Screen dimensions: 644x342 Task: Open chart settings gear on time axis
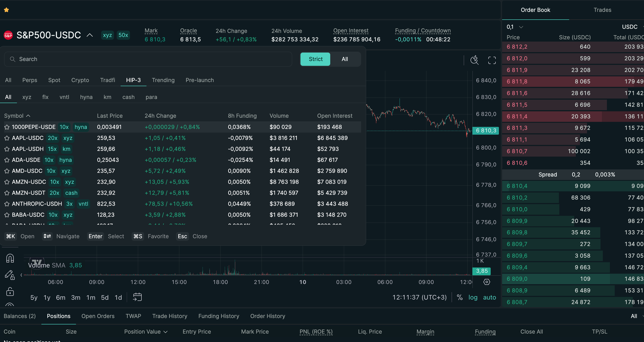[x=487, y=282]
